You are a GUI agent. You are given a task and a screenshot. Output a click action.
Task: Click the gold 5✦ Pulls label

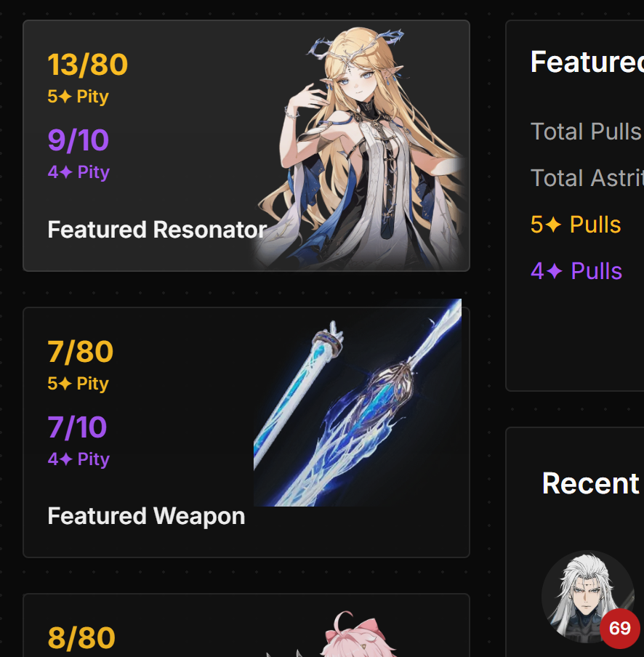coord(576,225)
